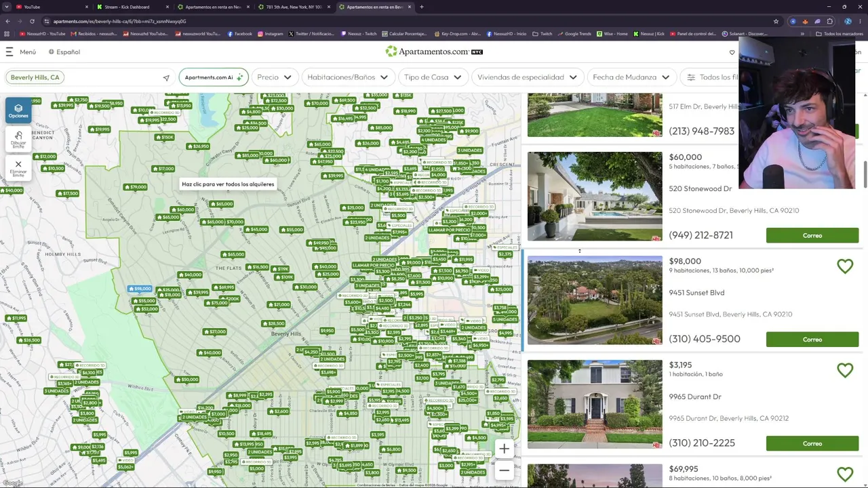Open map Opciones layers button

[18, 110]
